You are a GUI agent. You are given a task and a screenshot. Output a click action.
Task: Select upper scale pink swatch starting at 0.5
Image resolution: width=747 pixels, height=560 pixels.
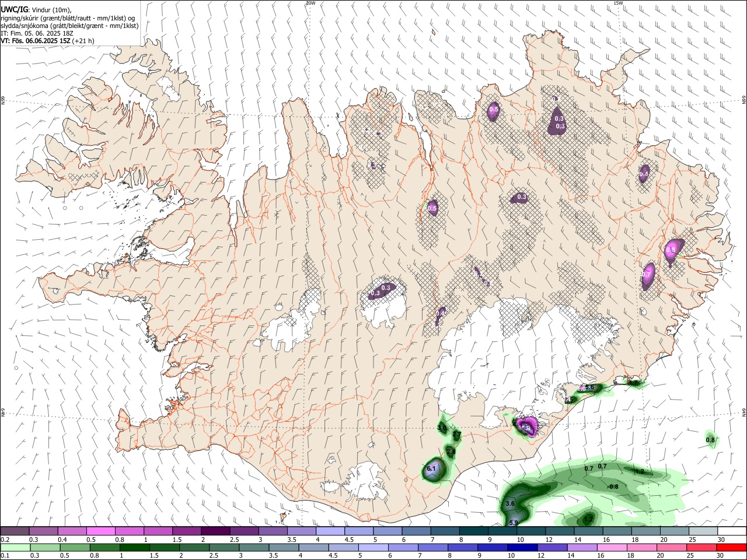(x=101, y=531)
